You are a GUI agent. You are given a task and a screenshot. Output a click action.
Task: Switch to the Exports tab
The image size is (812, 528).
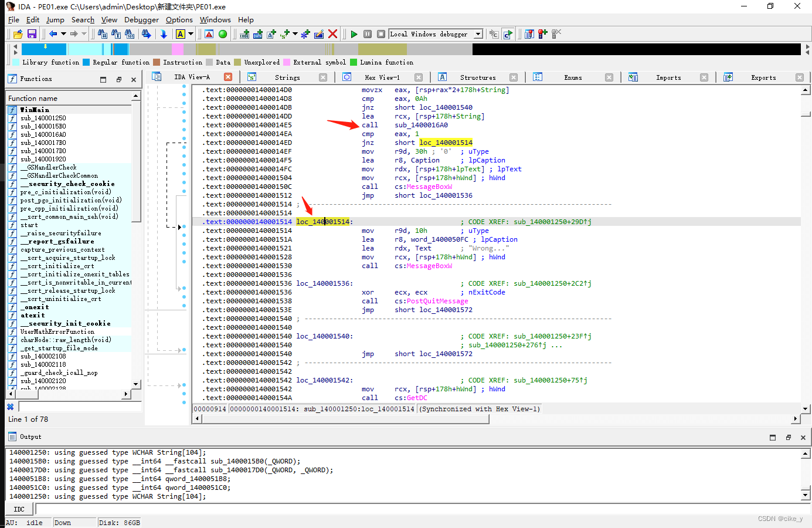coord(763,77)
